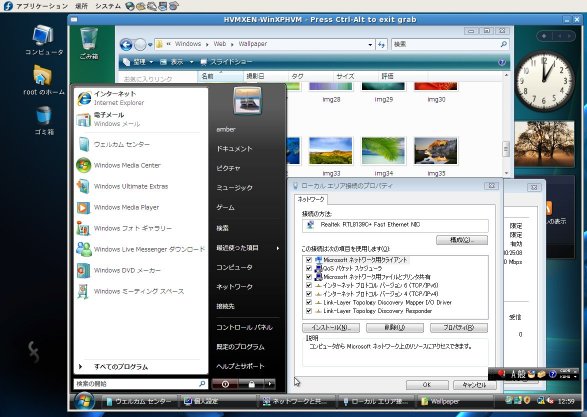Launch Windows Ultimate Extras

(x=140, y=186)
